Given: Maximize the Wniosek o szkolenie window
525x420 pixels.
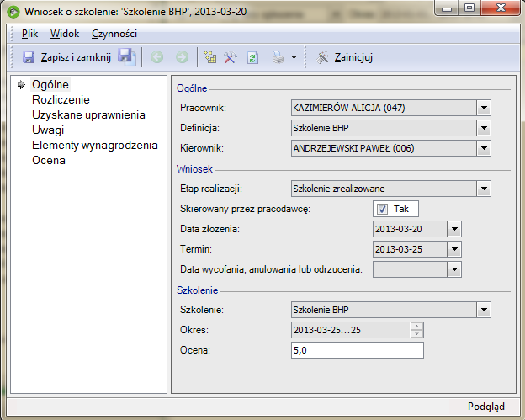Looking at the screenshot, I should 469,8.
